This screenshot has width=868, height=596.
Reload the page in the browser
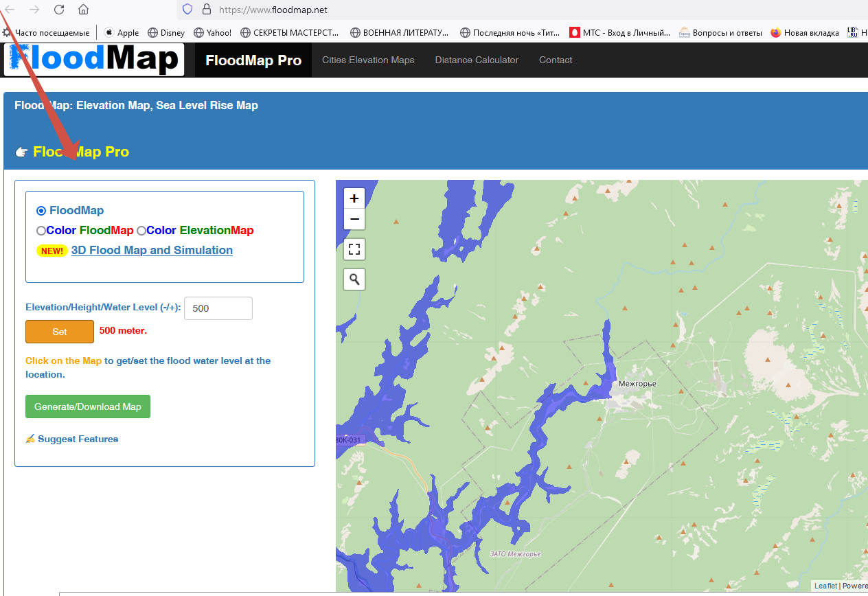59,10
